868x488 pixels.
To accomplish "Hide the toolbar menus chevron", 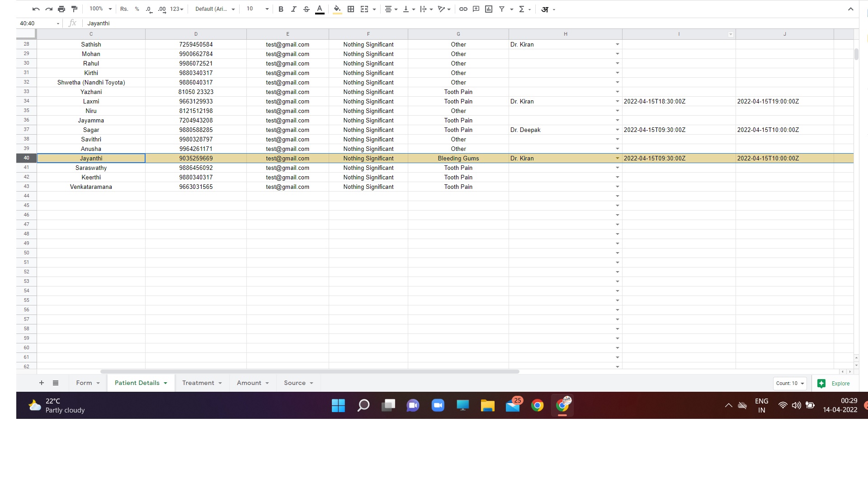I will (850, 9).
